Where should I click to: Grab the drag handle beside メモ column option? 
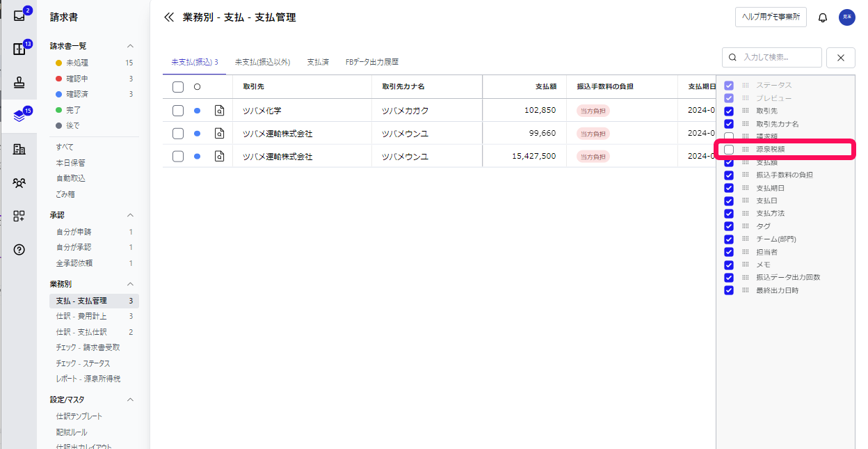(x=746, y=265)
